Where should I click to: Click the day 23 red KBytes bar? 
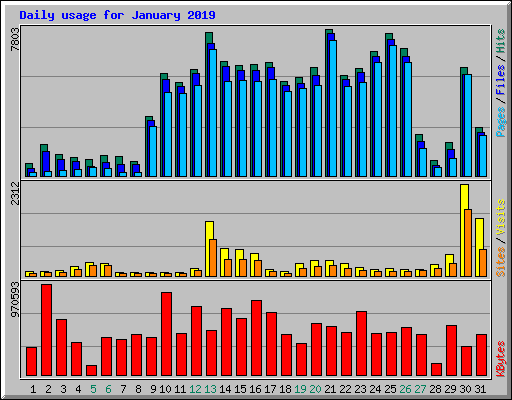point(361,344)
